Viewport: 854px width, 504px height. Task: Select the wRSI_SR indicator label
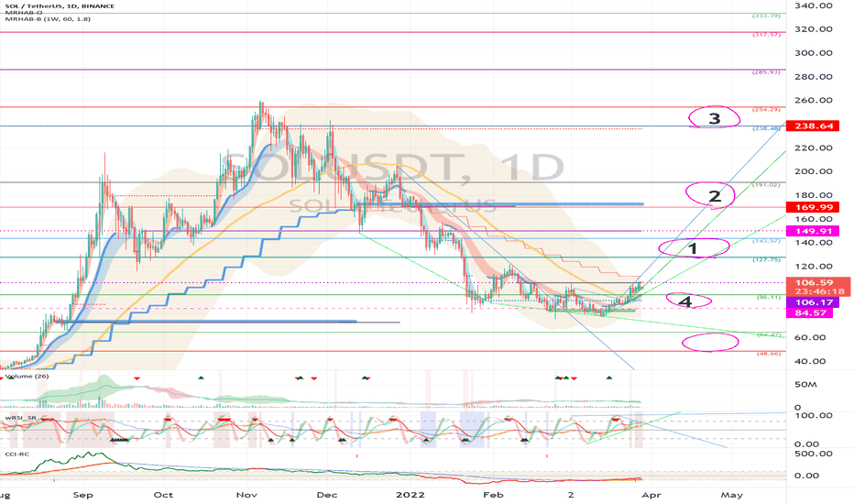coord(20,418)
